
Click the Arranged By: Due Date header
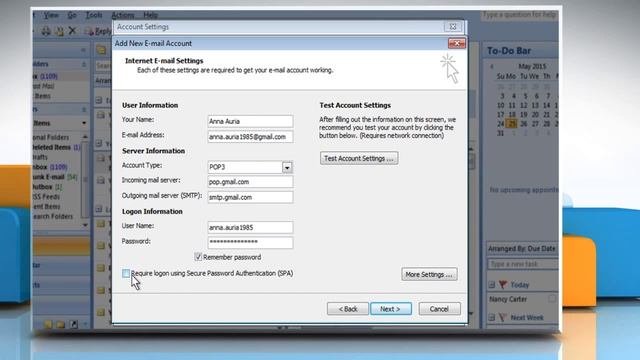tap(522, 249)
